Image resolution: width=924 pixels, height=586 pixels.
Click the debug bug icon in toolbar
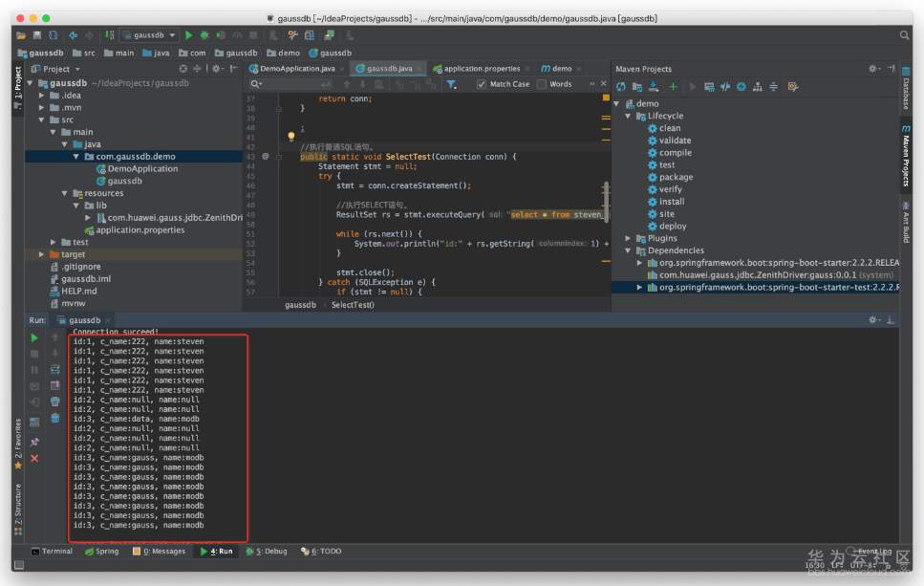coord(204,35)
